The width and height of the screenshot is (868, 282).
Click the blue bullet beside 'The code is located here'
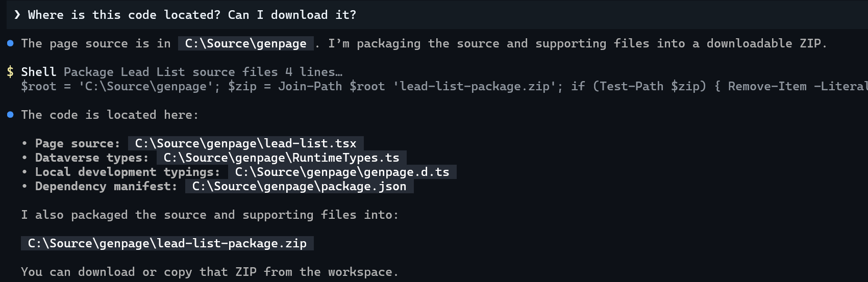coord(10,115)
